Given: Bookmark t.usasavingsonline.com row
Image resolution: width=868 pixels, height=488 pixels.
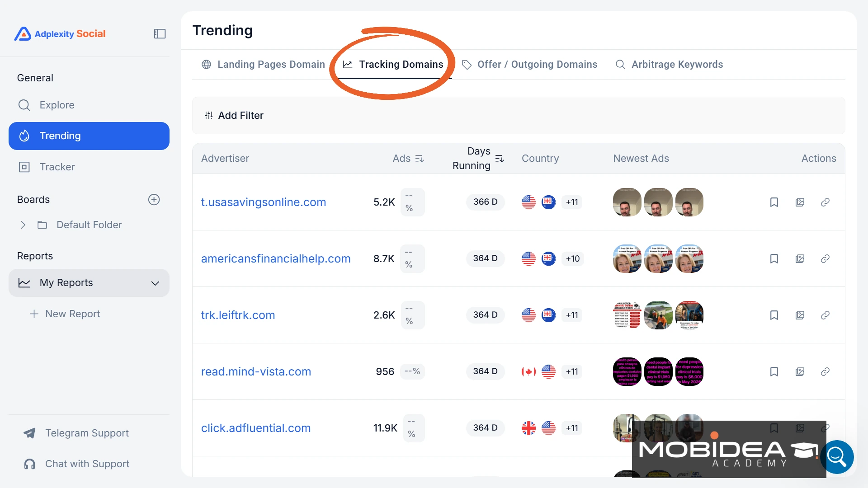Looking at the screenshot, I should point(774,202).
